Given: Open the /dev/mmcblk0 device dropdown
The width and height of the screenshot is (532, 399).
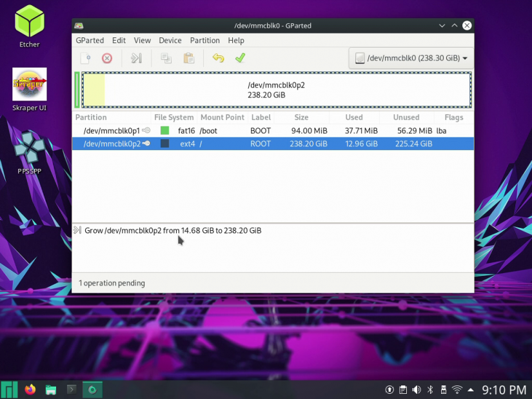Looking at the screenshot, I should (x=411, y=57).
